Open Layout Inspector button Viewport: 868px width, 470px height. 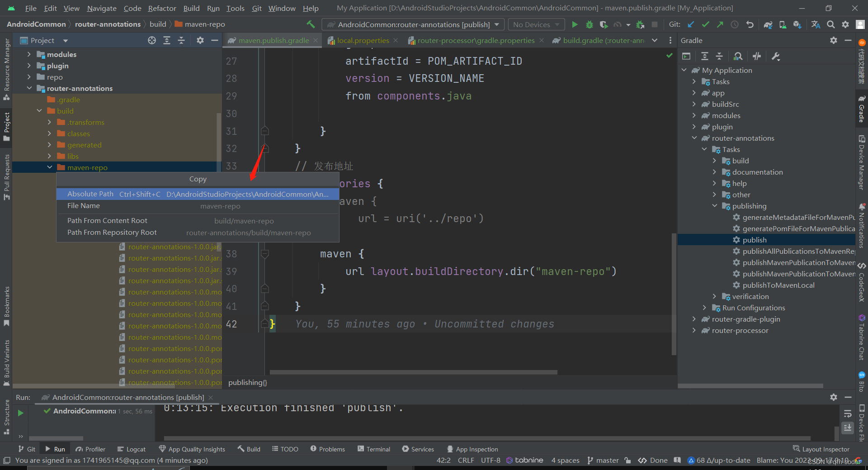pos(821,449)
